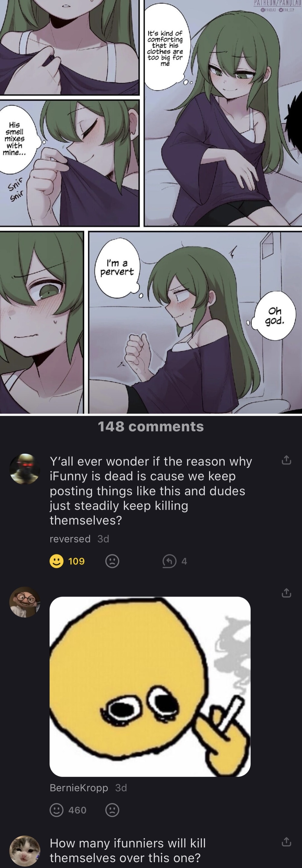Toggle smile on reversed's comment with 109

(x=56, y=561)
